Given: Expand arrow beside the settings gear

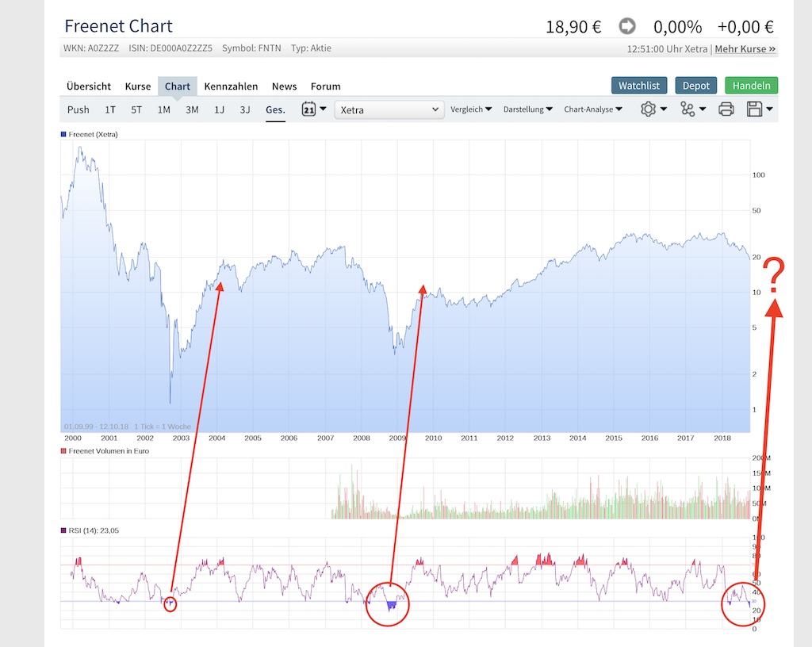Looking at the screenshot, I should (x=664, y=109).
